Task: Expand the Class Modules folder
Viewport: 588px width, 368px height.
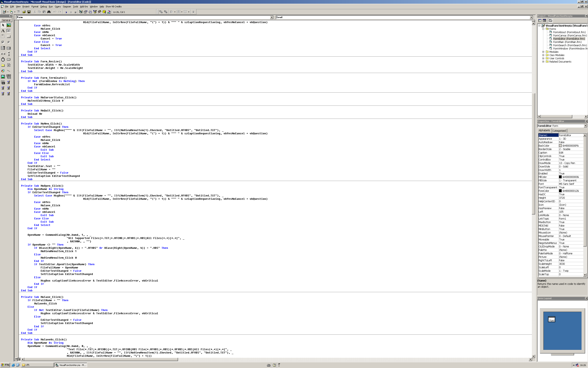Action: (x=543, y=55)
